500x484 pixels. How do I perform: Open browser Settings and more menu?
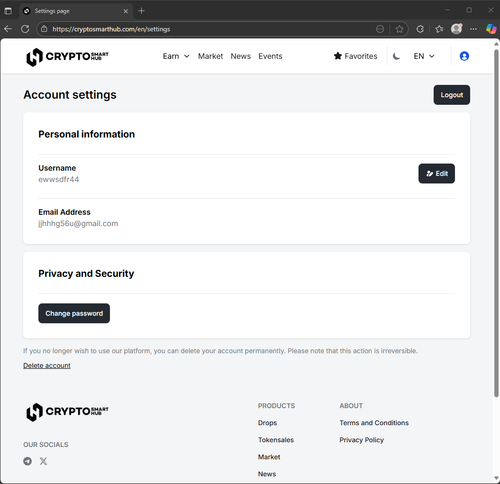[x=473, y=29]
